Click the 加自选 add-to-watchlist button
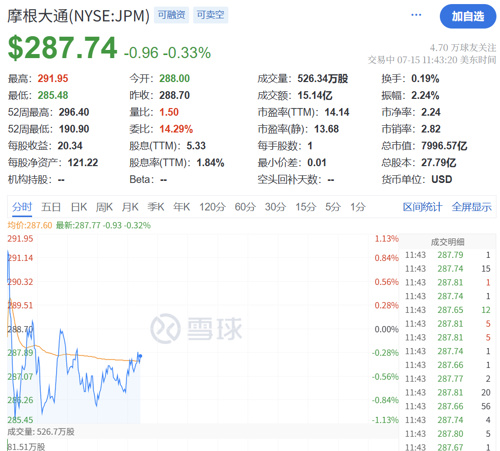The image size is (500, 451). coord(468,16)
